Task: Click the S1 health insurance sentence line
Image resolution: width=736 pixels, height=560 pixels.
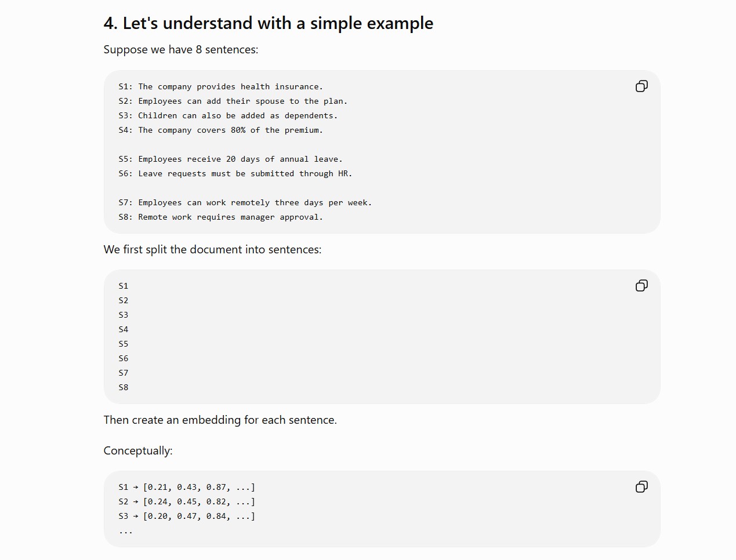Action: click(x=221, y=87)
